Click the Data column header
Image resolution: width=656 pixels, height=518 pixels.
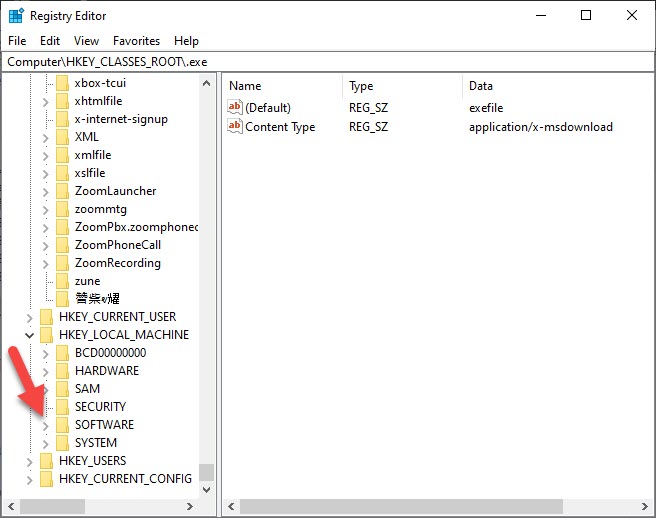481,86
